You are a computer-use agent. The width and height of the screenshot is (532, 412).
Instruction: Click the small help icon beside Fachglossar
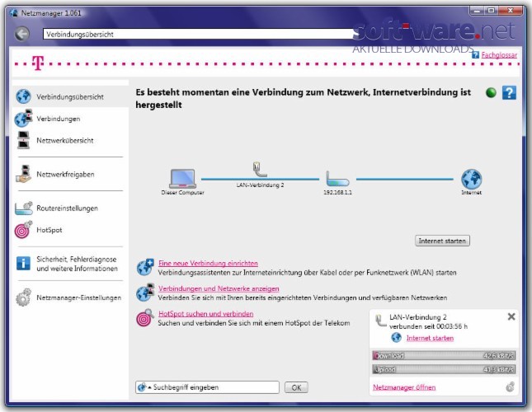(475, 55)
